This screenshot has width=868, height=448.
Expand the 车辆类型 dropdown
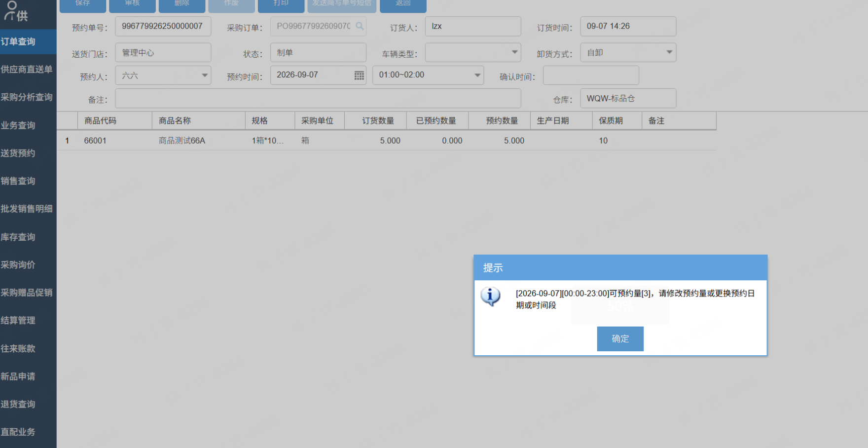click(x=514, y=52)
